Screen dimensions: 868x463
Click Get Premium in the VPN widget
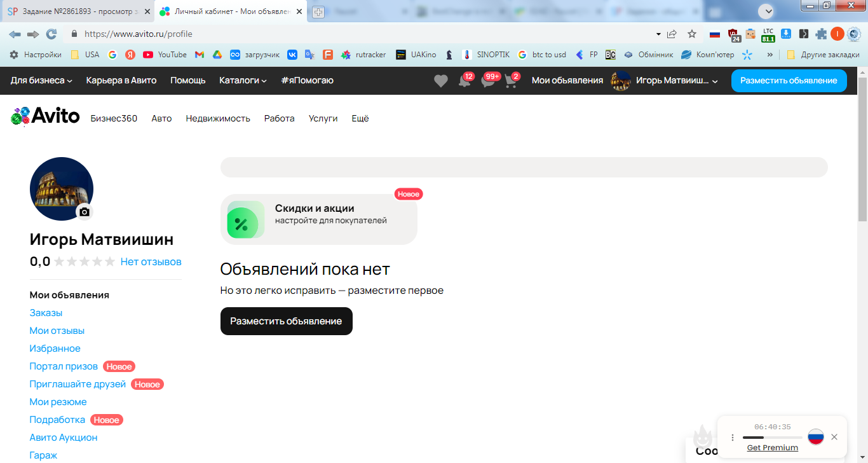[x=773, y=448]
